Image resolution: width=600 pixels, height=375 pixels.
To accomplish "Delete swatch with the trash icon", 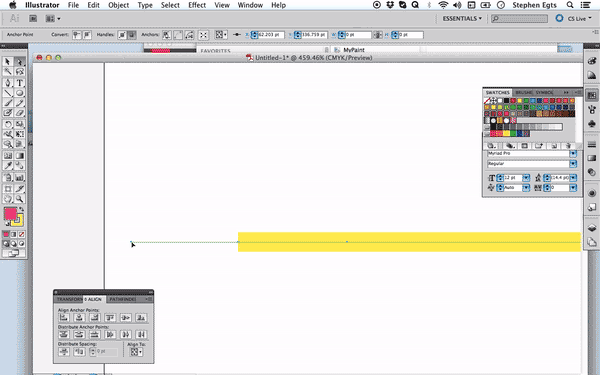I will [568, 146].
